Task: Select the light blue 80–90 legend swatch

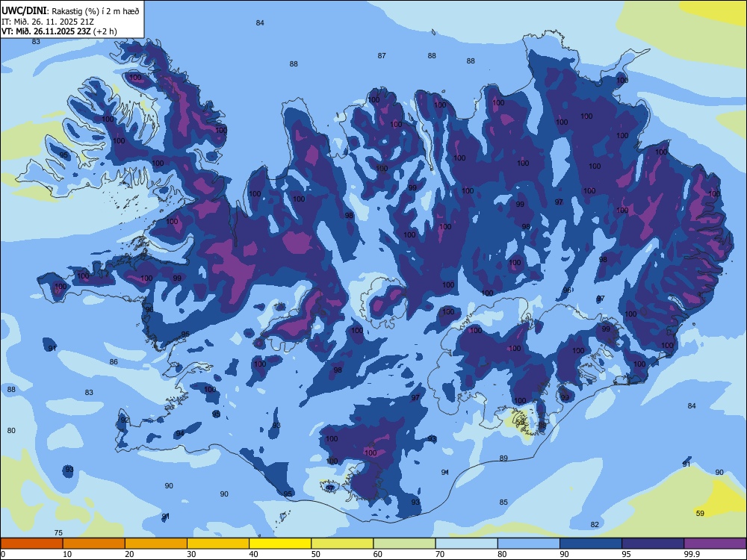Action: tap(529, 544)
